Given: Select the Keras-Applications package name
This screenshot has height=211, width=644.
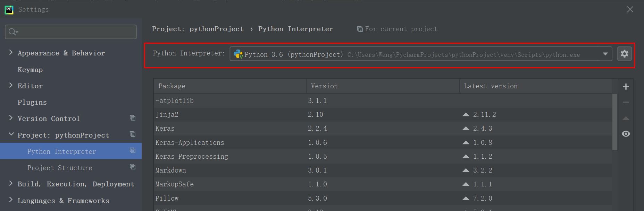Looking at the screenshot, I should [x=190, y=142].
